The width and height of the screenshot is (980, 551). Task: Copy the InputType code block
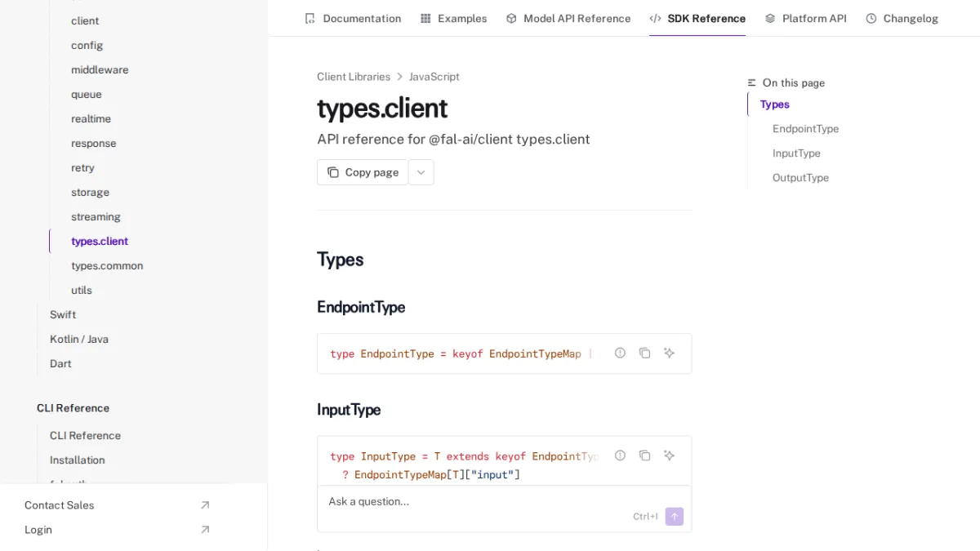click(644, 455)
